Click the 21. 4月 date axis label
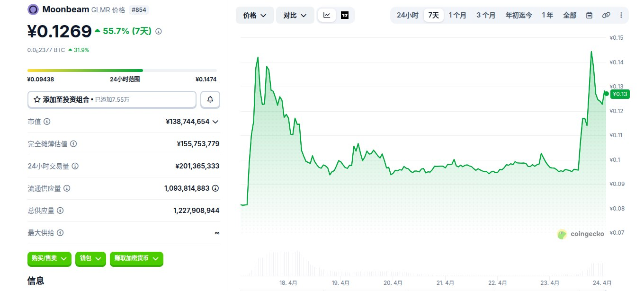 (446, 283)
